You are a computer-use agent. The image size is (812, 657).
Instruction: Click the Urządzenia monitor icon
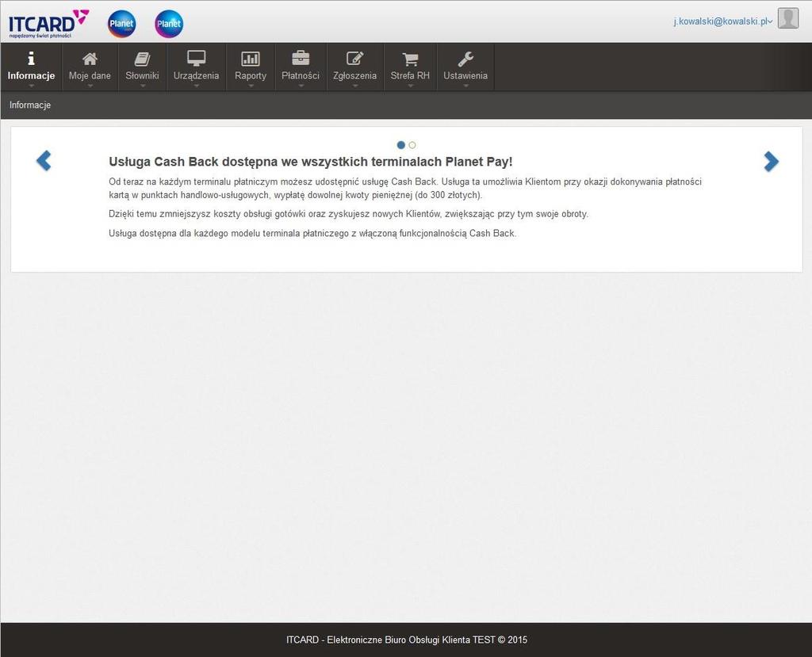(x=197, y=58)
